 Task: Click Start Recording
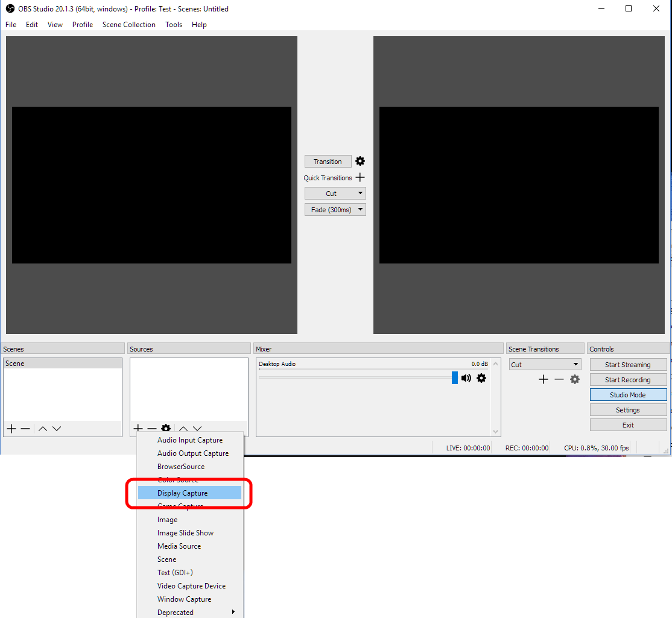tap(628, 379)
